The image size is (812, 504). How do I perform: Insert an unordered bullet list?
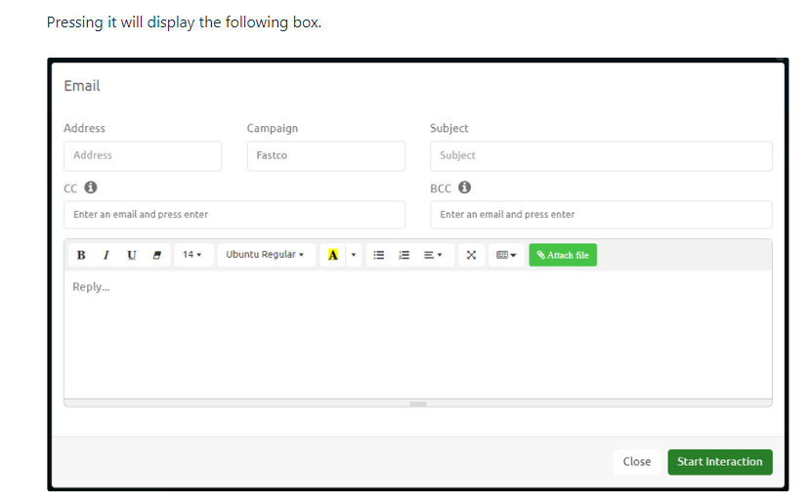(x=378, y=255)
